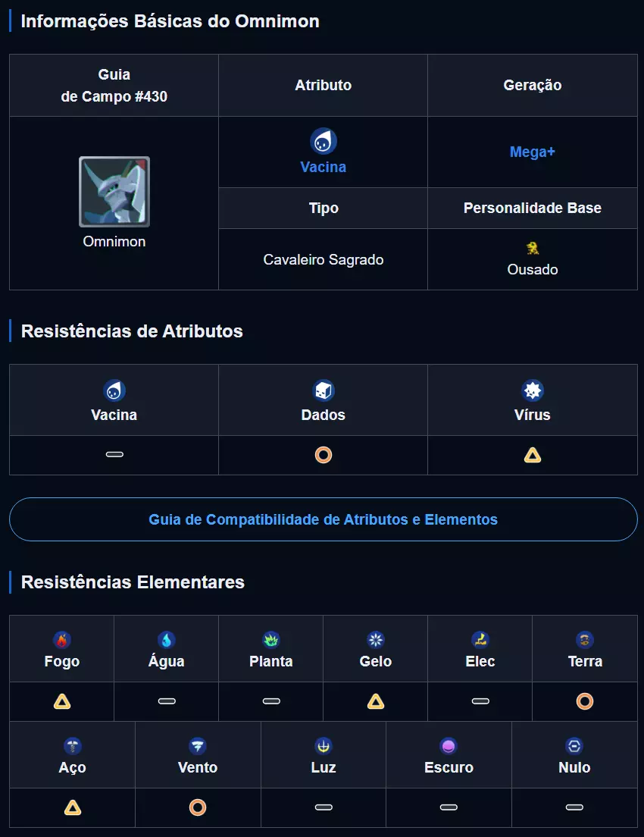Click the Vacina icon in attribute resistances
The image size is (644, 837).
tap(114, 390)
